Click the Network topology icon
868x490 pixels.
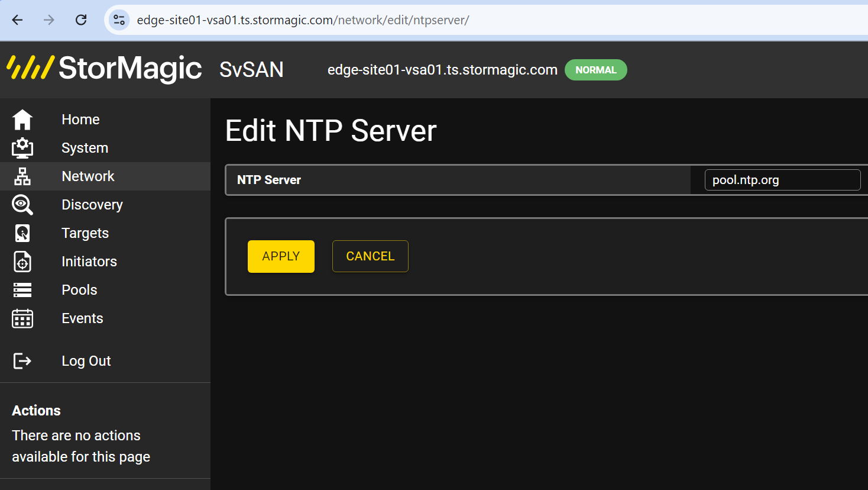pos(22,176)
